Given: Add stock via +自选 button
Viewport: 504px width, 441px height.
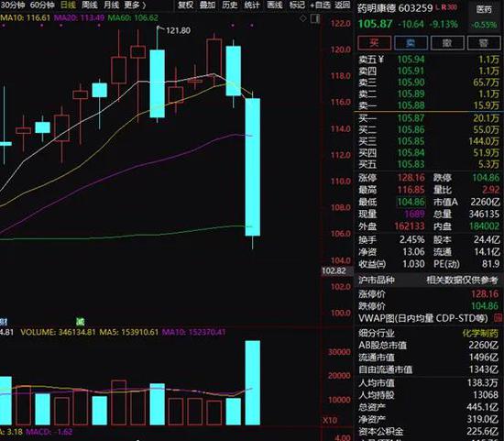Looking at the screenshot, I should (x=320, y=6).
